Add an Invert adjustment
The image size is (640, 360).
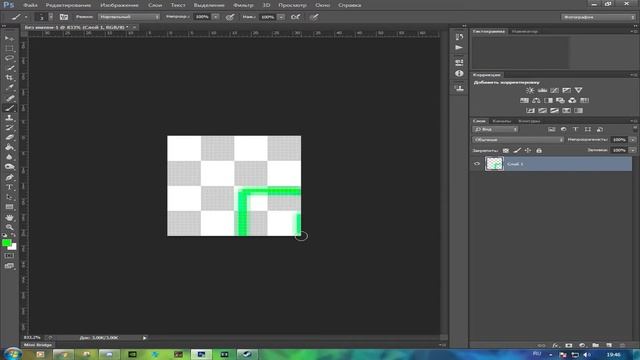click(x=530, y=111)
